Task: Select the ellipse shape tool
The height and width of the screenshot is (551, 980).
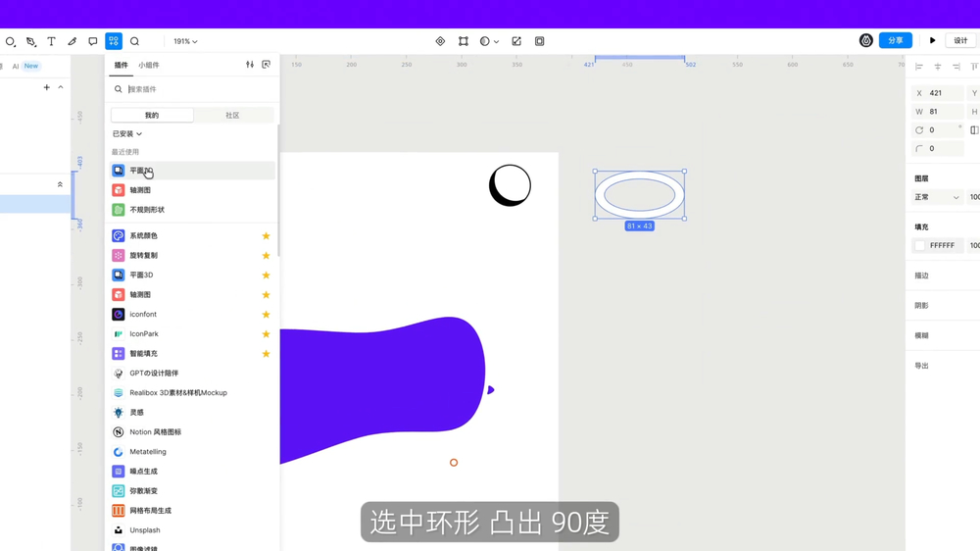Action: click(x=10, y=41)
